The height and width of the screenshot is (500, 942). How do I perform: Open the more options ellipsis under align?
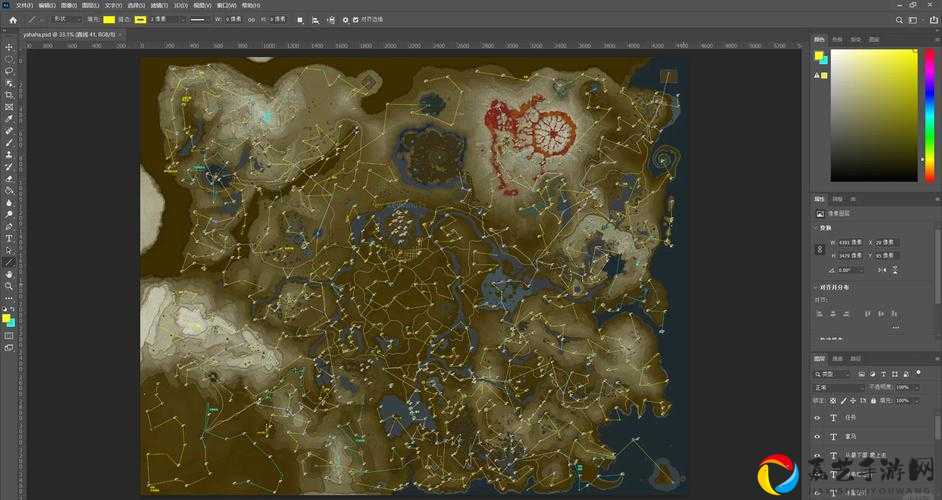(x=896, y=328)
